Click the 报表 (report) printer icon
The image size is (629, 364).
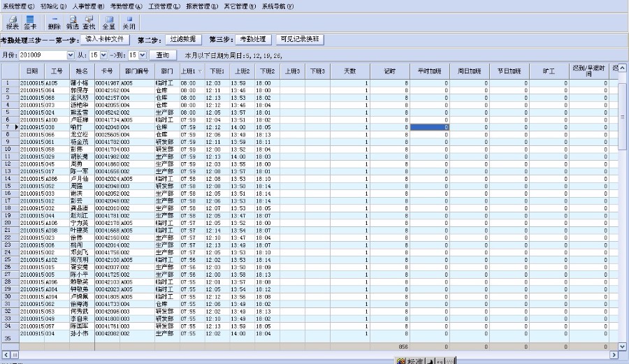[x=13, y=22]
